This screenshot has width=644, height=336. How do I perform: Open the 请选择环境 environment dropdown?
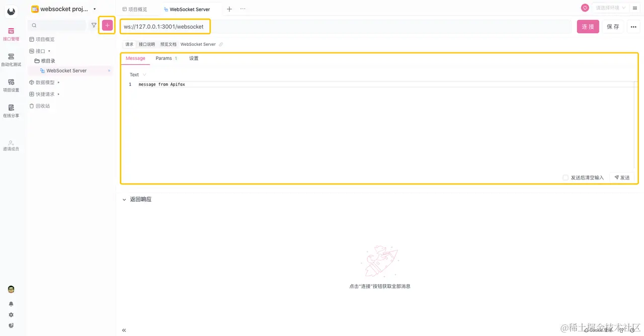(611, 8)
